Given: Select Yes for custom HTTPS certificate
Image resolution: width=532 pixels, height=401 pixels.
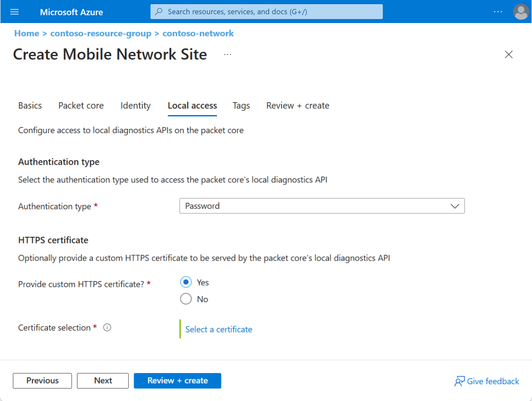Looking at the screenshot, I should pos(186,282).
